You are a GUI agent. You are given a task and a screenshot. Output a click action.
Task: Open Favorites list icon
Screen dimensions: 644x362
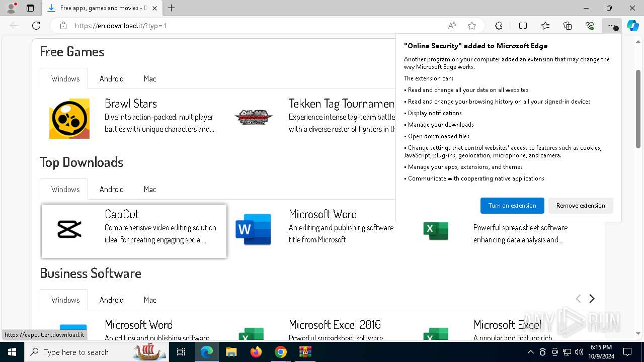tap(545, 26)
